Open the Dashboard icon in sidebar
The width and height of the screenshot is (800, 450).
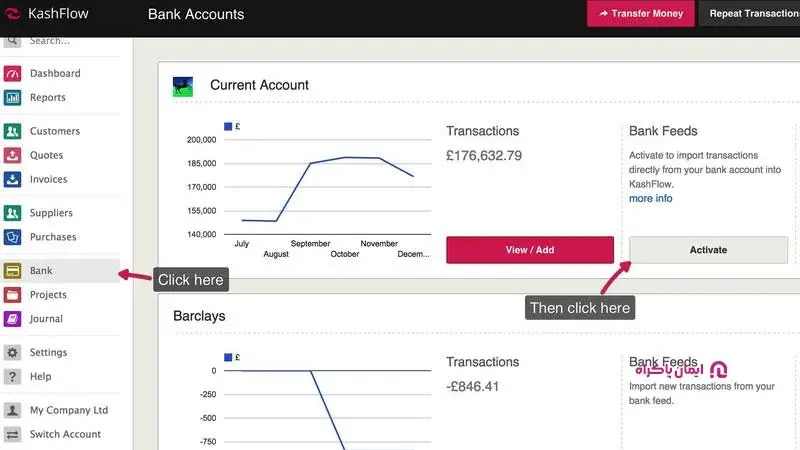13,74
